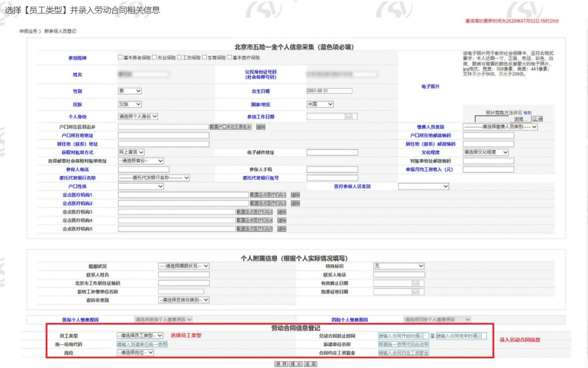Click 新参保人员登记 breadcrumb item
Screen dimensions: 588x368
(x=60, y=31)
